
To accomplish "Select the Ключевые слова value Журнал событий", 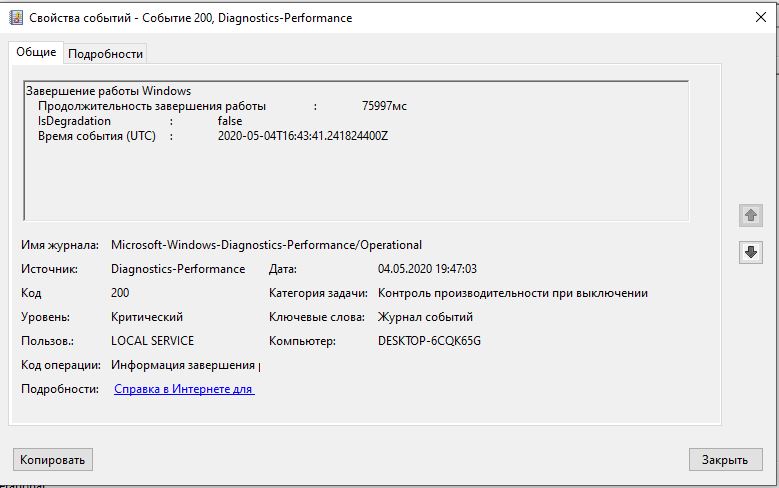I will click(425, 317).
